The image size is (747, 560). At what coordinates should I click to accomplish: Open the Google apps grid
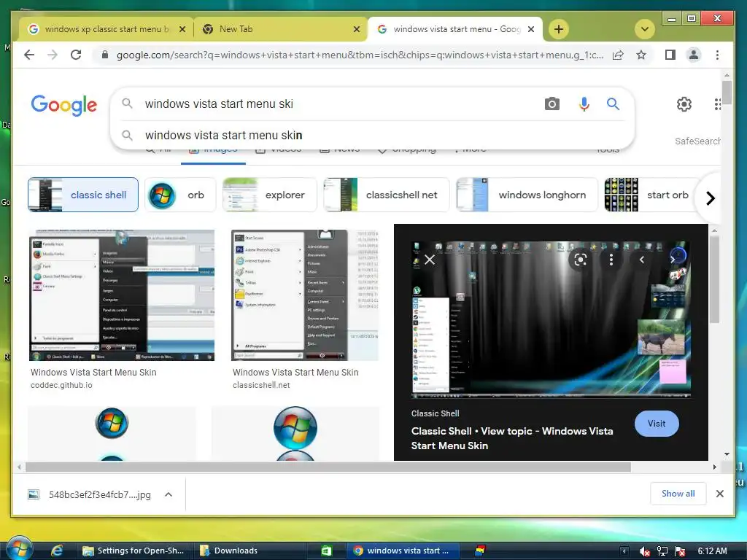[x=717, y=104]
